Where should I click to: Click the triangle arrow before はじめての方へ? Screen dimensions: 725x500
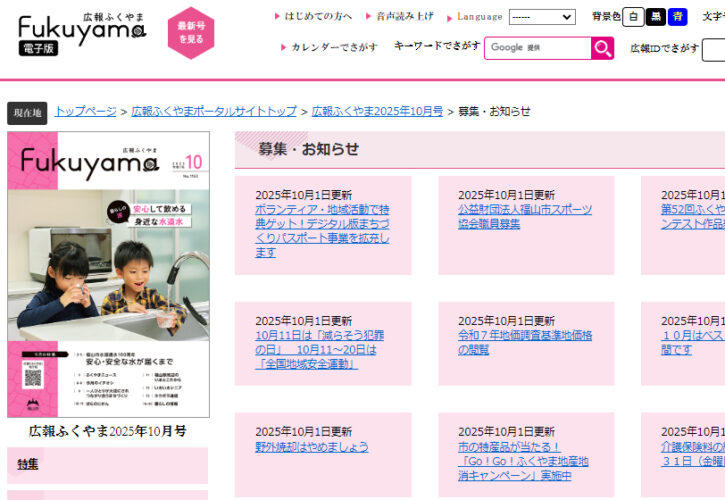277,16
